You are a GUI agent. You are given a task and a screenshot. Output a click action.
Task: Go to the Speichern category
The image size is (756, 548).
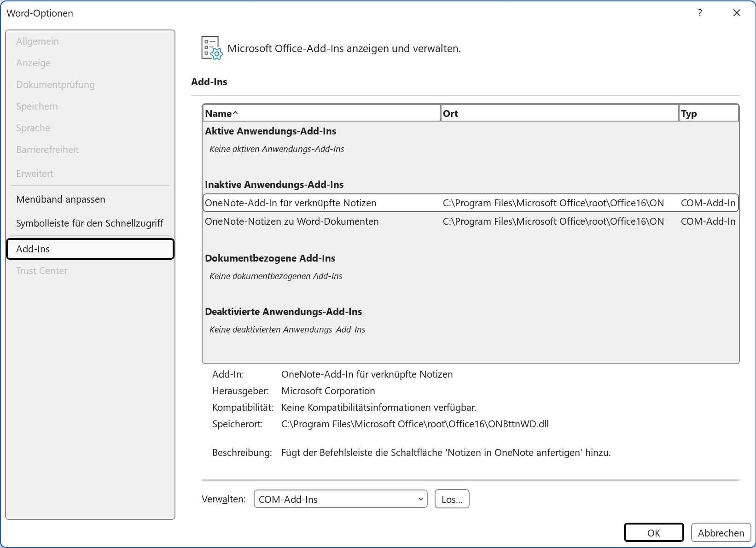click(37, 106)
